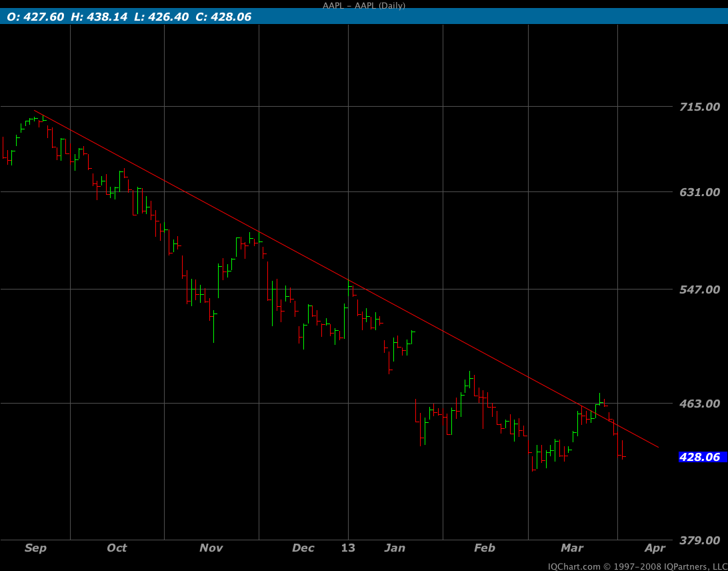Select the high price H: 438.14
Image resolution: width=728 pixels, height=571 pixels.
pos(99,17)
